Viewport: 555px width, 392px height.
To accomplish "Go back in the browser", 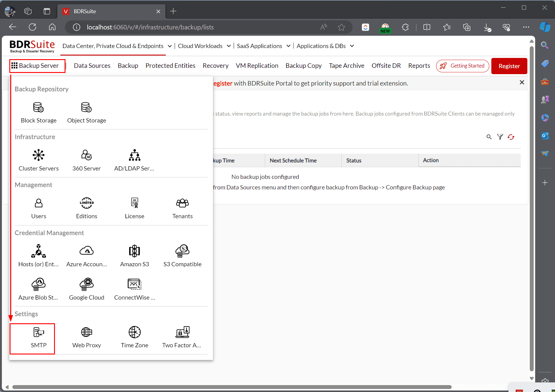I will [13, 27].
